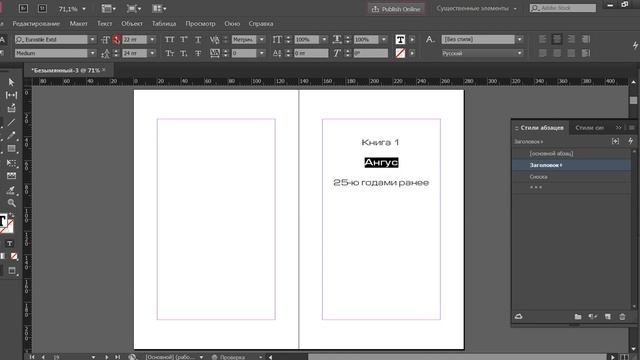Toggle Subscript formatting button
Screen dimensions: 640x360
pos(184,53)
